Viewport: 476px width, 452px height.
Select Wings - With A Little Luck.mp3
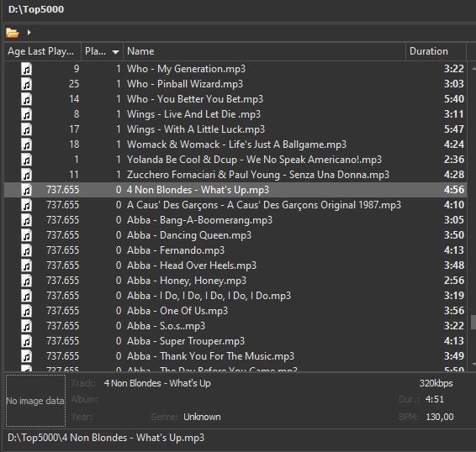tap(196, 129)
